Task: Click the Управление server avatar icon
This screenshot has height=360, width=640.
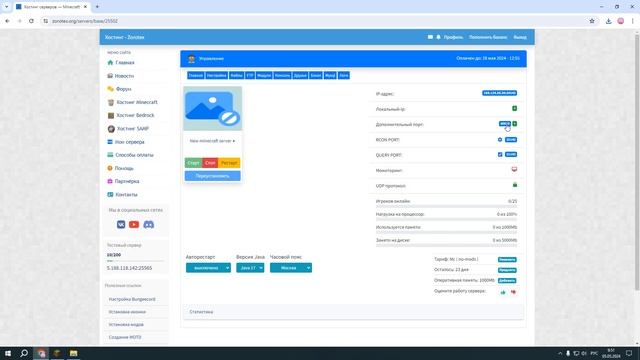Action: [x=191, y=59]
